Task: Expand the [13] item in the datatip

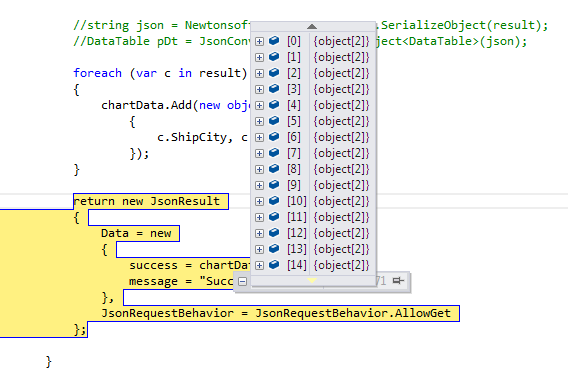Action: point(259,249)
